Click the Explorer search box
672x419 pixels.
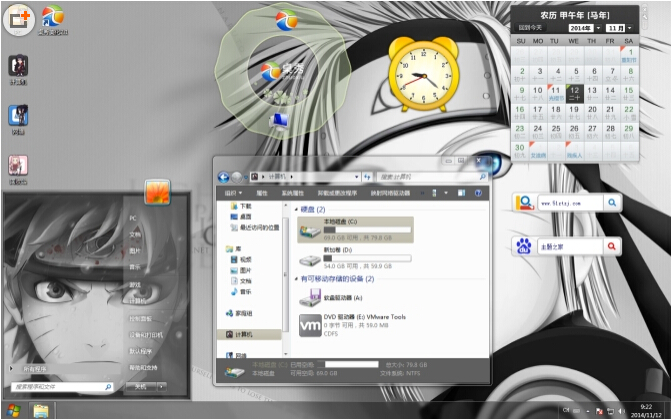coord(432,177)
